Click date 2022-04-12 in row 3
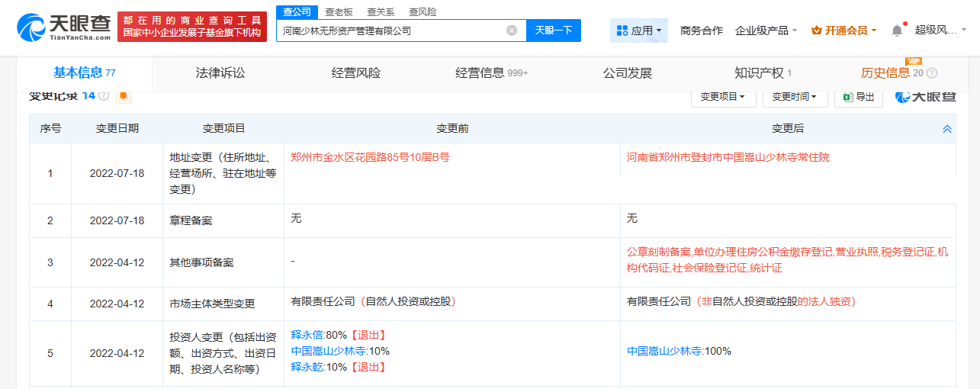Screen dimensions: 980x389 click(x=117, y=262)
